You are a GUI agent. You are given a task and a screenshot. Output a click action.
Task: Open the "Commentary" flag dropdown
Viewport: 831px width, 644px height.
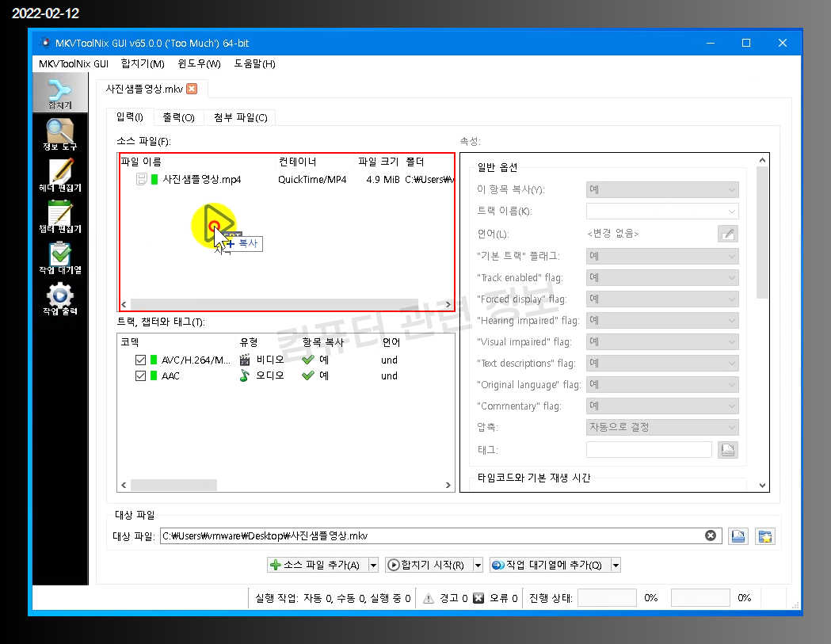click(x=662, y=406)
